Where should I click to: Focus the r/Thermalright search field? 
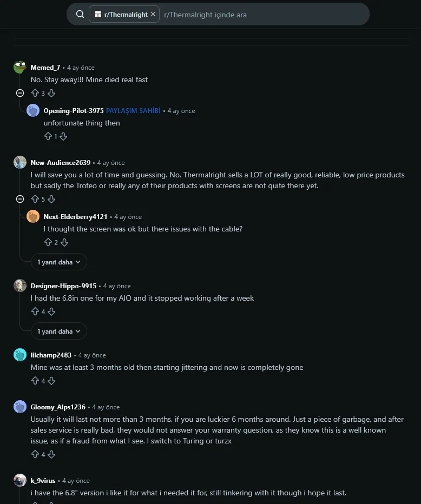[264, 15]
